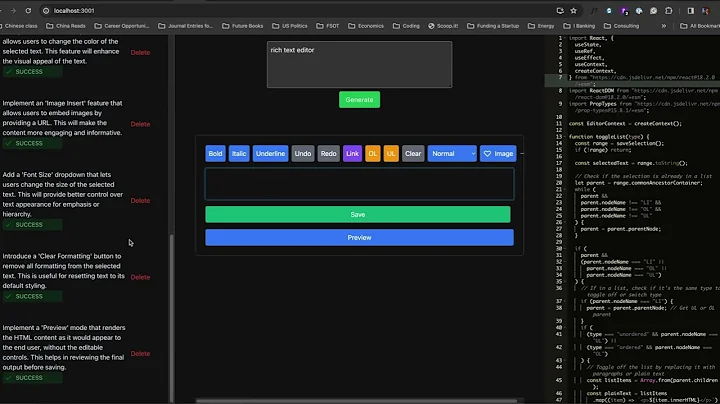This screenshot has height=404, width=720.
Task: Delete the Clear Formatting feature item
Action: (141, 277)
